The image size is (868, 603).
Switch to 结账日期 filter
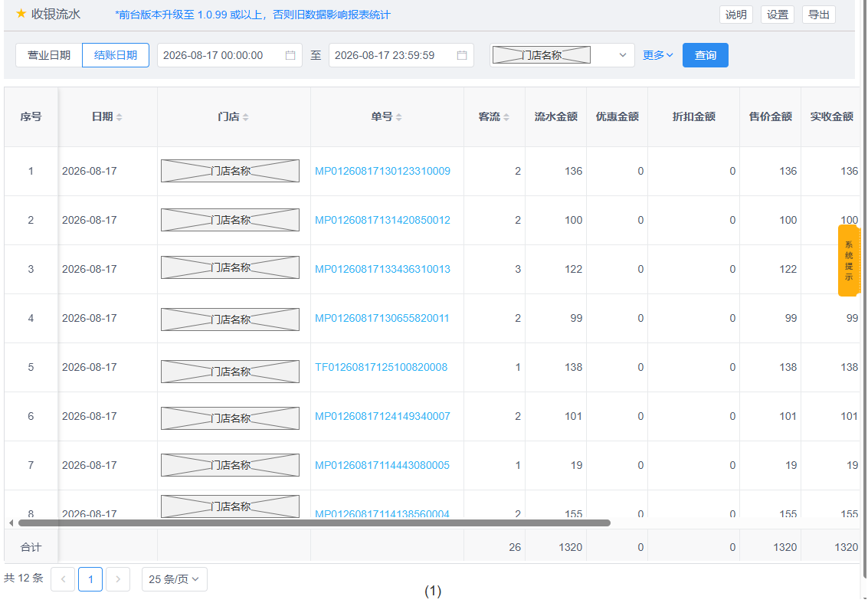[116, 55]
